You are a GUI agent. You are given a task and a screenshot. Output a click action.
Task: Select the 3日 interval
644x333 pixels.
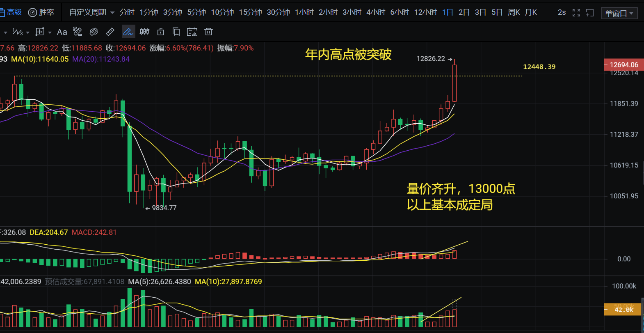click(x=480, y=12)
